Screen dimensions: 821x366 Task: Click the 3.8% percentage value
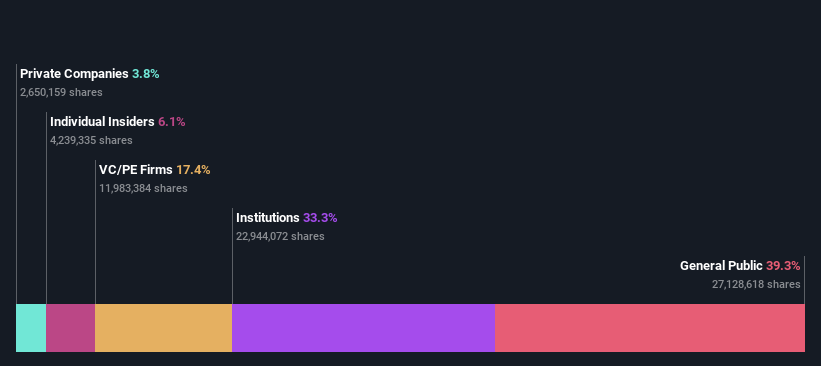[x=146, y=74]
